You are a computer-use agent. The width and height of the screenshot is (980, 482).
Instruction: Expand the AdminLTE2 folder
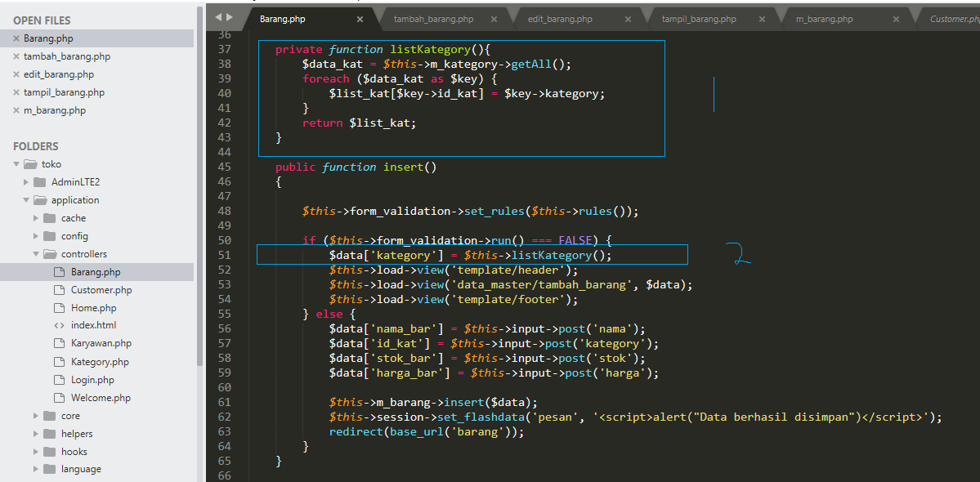coord(26,182)
